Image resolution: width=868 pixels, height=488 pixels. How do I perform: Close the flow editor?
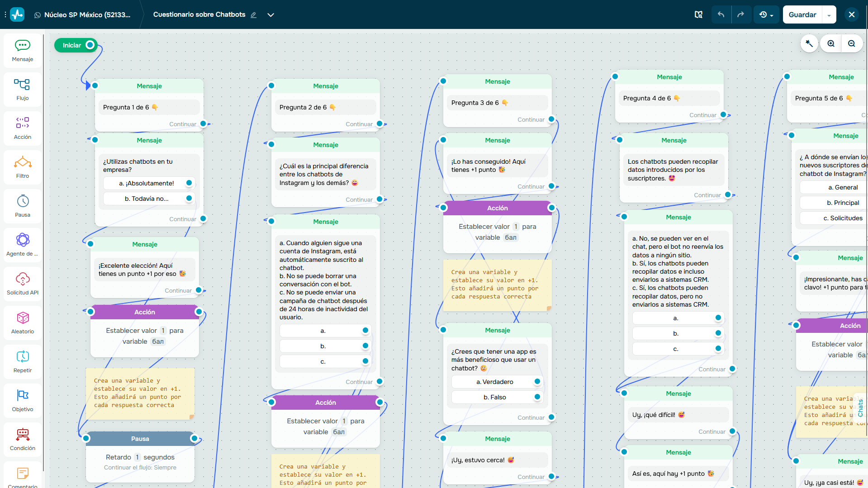click(x=852, y=14)
